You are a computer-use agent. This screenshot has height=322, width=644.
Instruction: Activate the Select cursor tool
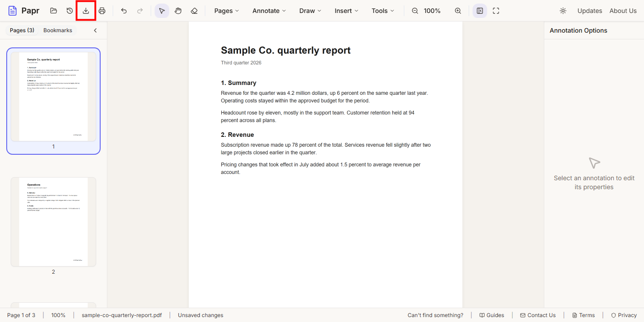coord(162,11)
